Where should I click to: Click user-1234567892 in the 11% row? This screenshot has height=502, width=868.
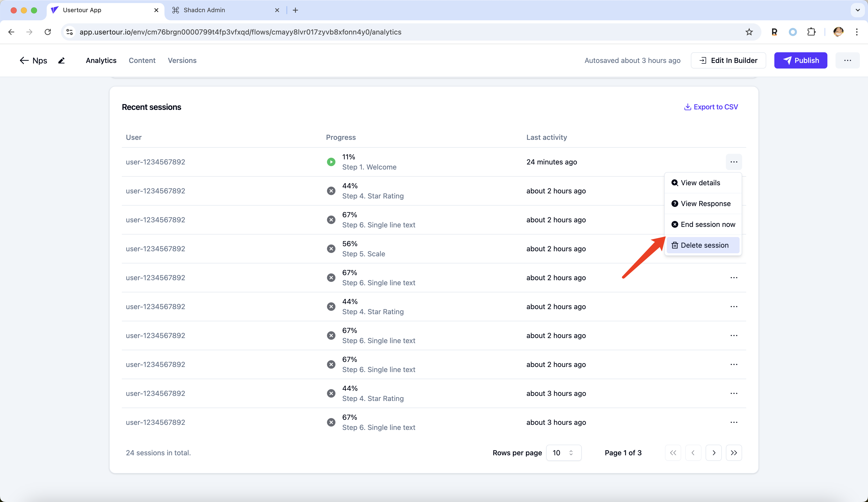click(x=155, y=162)
